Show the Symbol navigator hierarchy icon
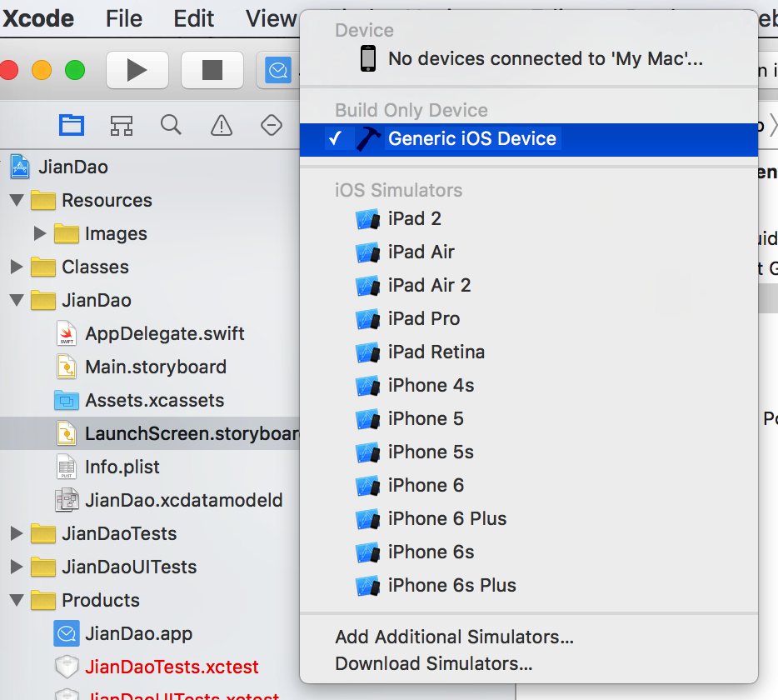The image size is (778, 700). coord(122,125)
